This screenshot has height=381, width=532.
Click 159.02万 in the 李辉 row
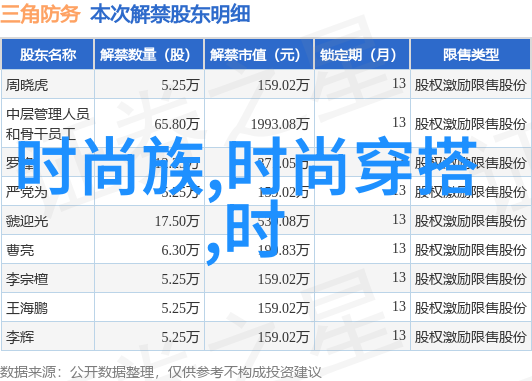[283, 337]
